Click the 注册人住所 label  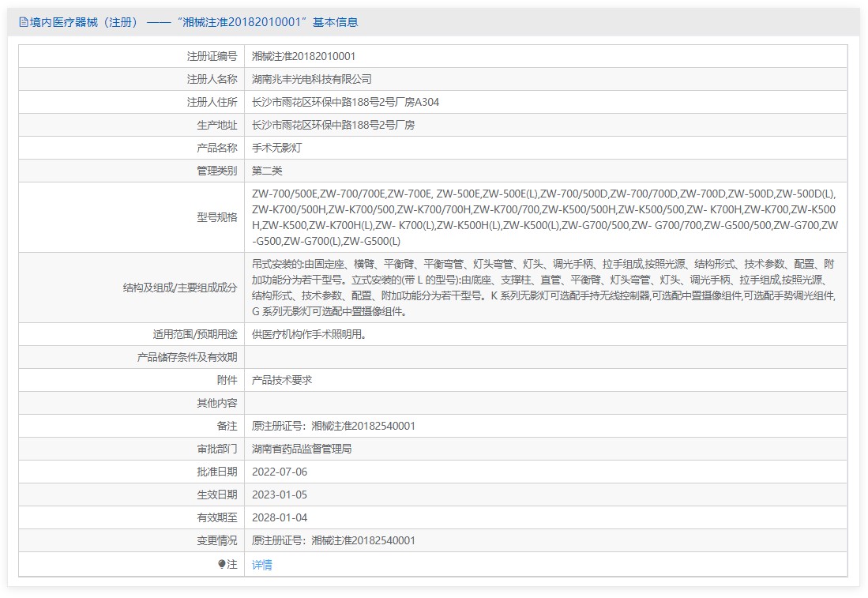(x=212, y=102)
